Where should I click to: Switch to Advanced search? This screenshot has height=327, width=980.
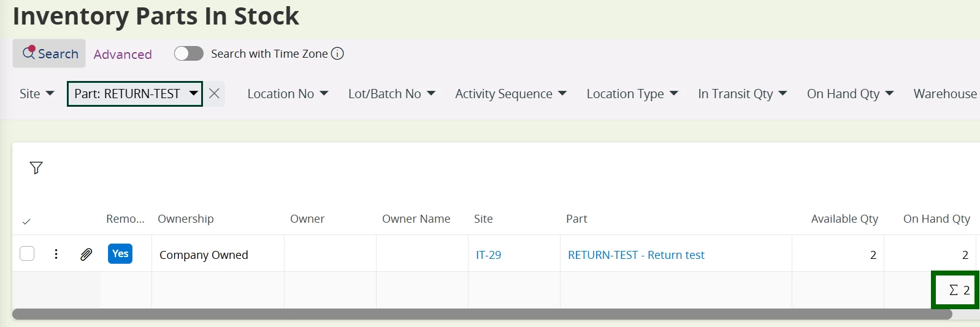tap(123, 55)
